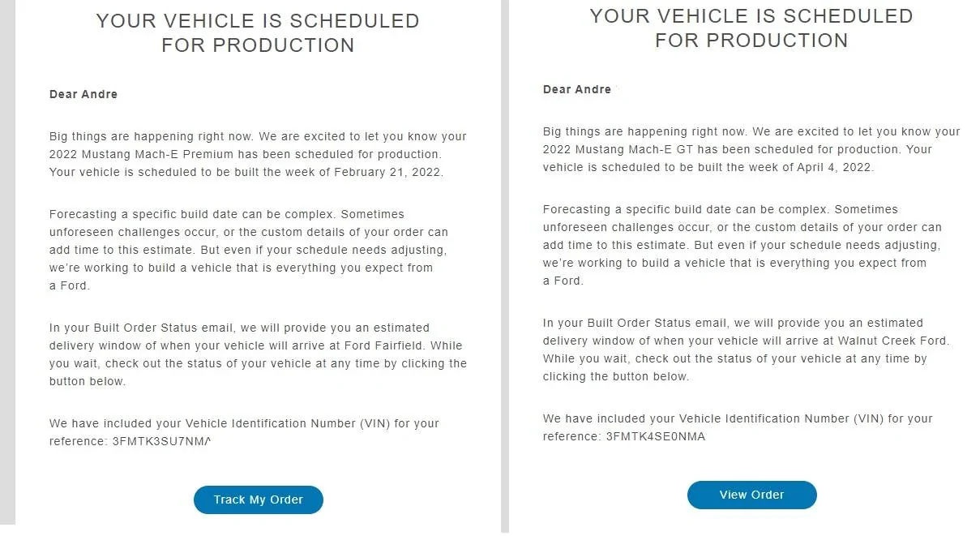Select the right email's Scheduled For Production heading
The width and height of the screenshot is (980, 536).
[x=751, y=28]
